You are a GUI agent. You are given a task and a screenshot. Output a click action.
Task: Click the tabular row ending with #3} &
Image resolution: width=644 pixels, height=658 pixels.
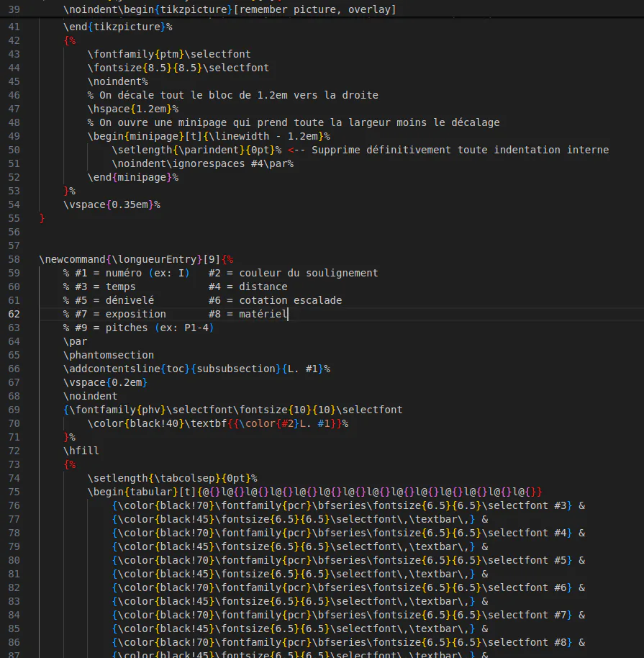pyautogui.click(x=348, y=505)
